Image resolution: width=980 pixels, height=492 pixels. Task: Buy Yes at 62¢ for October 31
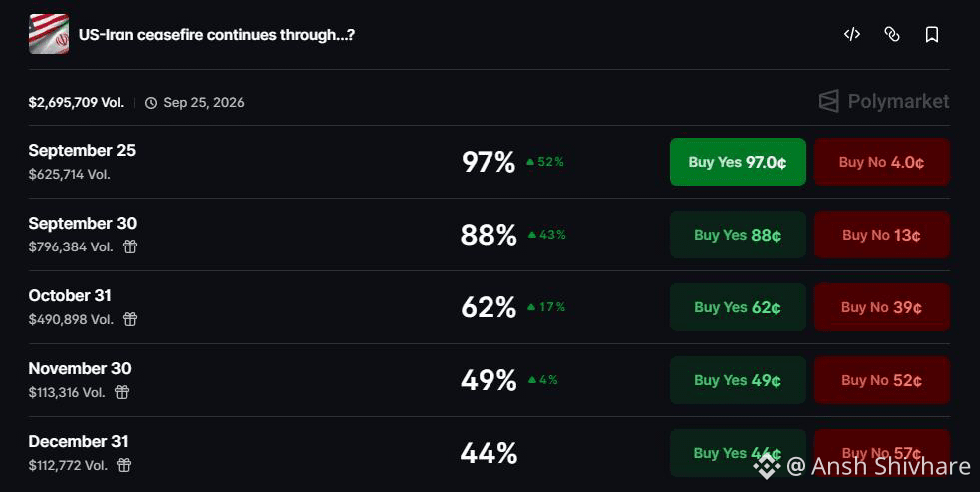coord(738,307)
